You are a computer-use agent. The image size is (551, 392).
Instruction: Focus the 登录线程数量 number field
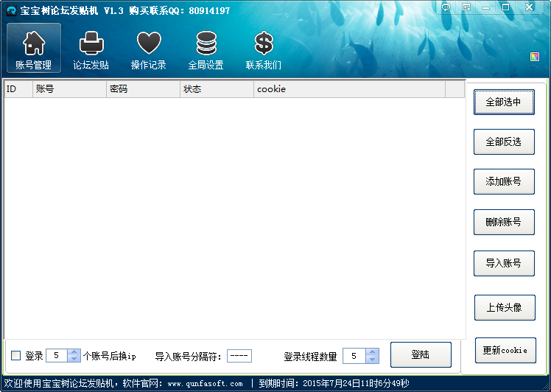pos(354,356)
